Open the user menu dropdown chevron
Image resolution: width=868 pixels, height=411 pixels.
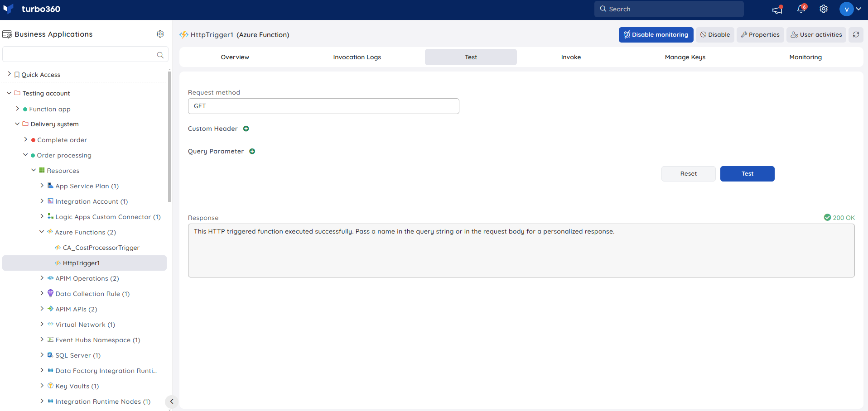pos(858,9)
